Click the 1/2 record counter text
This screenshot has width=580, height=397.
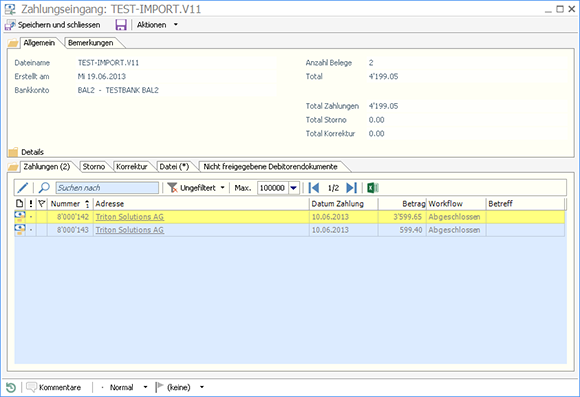pyautogui.click(x=333, y=188)
